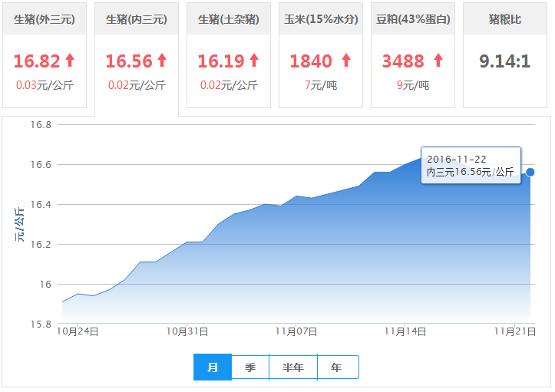Screen dimensions: 555x392
Task: Select the 生猪(土杂猪) price tab
Action: coord(229,55)
